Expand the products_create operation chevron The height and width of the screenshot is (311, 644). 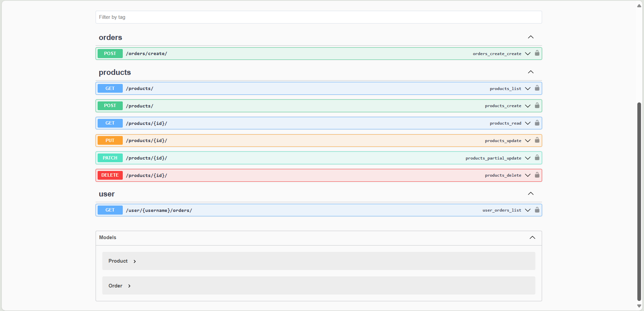[x=528, y=106]
